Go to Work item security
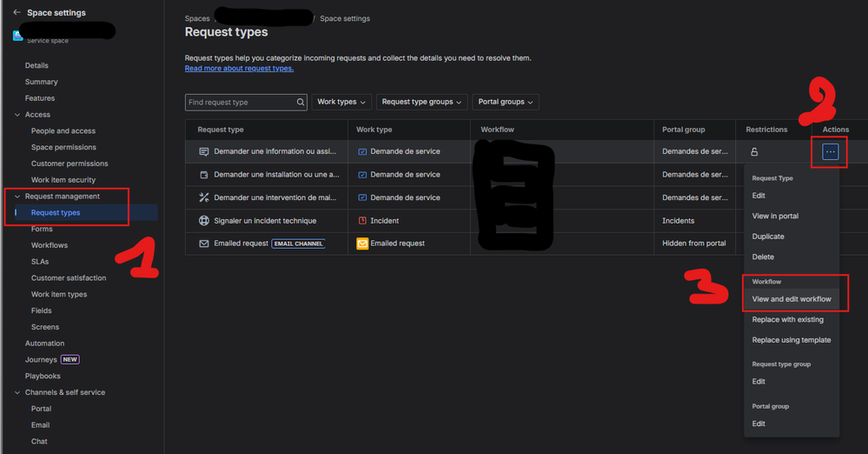The height and width of the screenshot is (454, 868). (63, 180)
